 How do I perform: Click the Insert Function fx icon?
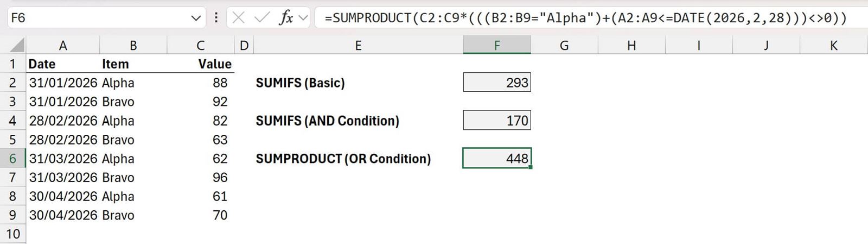tap(285, 18)
